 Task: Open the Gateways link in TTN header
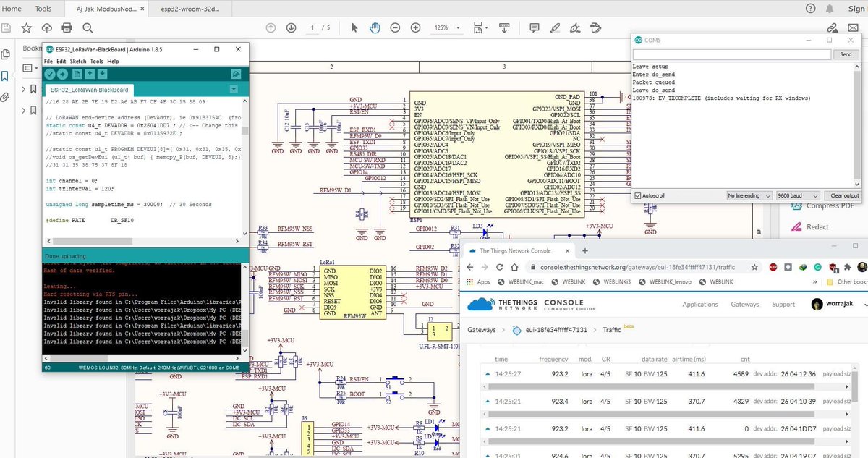coord(745,305)
